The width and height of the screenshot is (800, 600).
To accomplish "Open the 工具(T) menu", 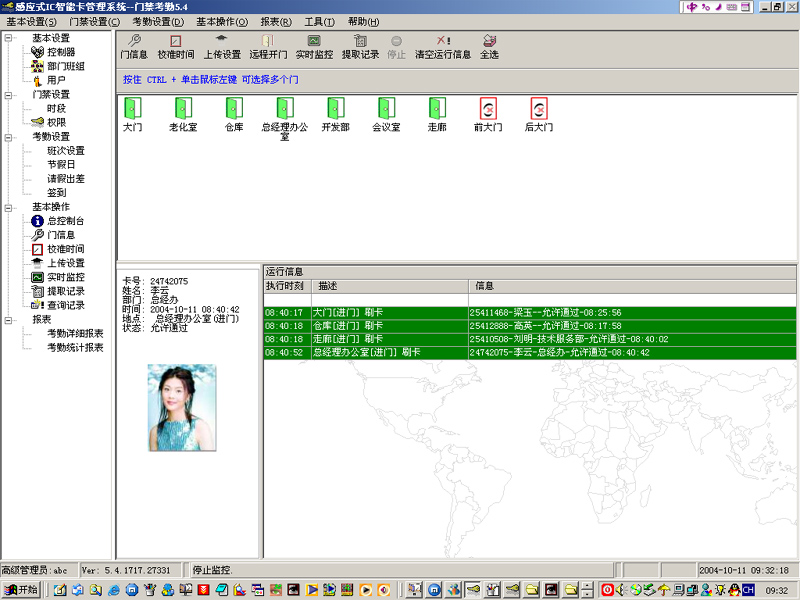I will click(320, 22).
